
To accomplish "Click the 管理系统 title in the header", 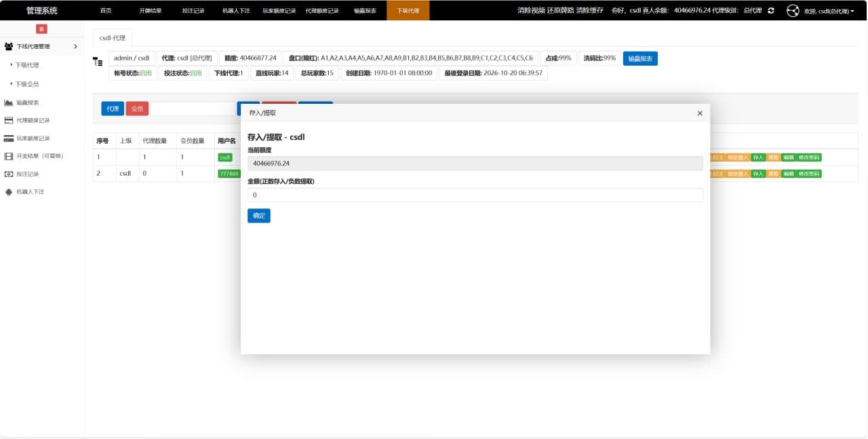I will click(42, 11).
